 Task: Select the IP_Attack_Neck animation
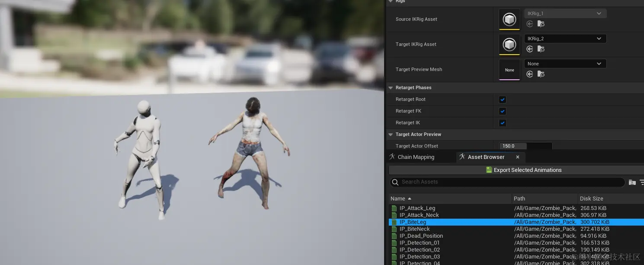pyautogui.click(x=419, y=215)
